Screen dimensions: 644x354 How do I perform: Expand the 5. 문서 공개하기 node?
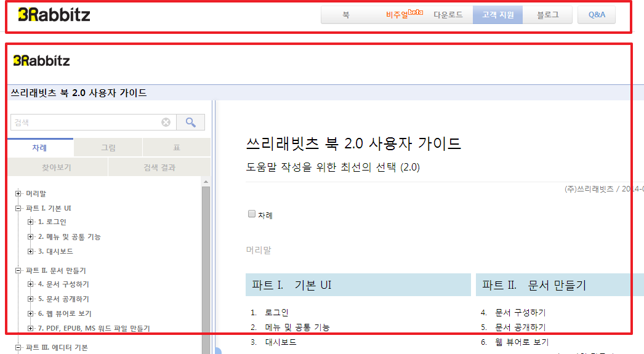30,299
